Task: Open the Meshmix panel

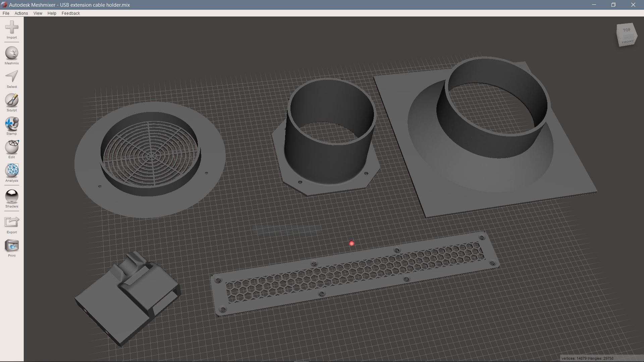Action: tap(12, 56)
